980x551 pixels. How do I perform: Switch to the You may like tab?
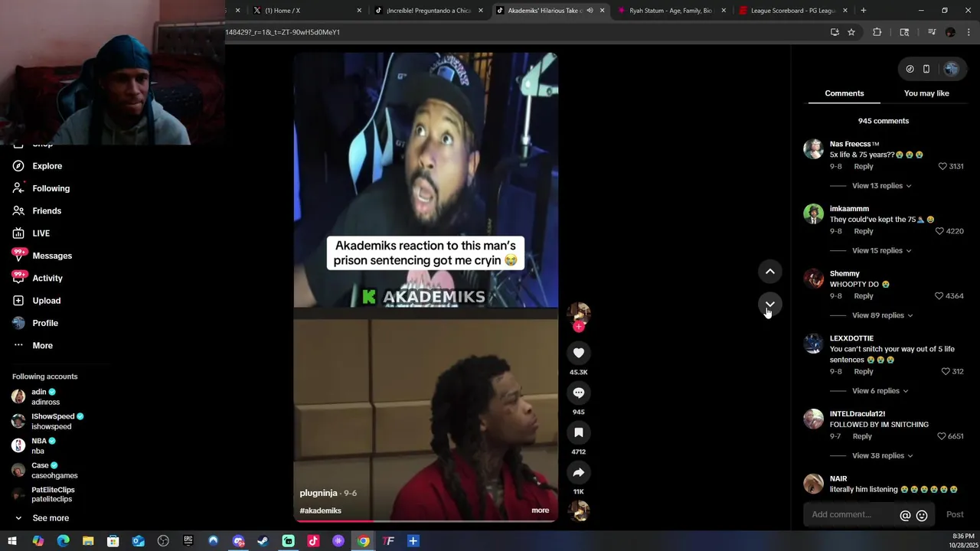pos(926,93)
